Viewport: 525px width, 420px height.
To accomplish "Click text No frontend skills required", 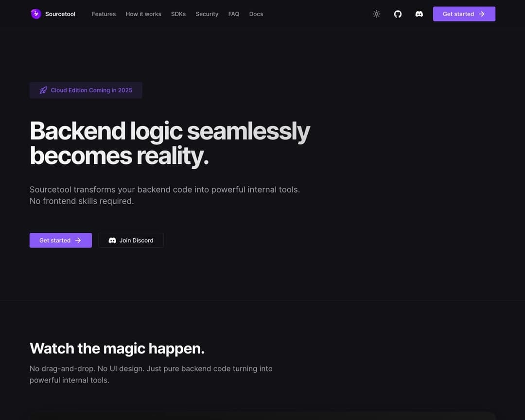I will click(82, 201).
